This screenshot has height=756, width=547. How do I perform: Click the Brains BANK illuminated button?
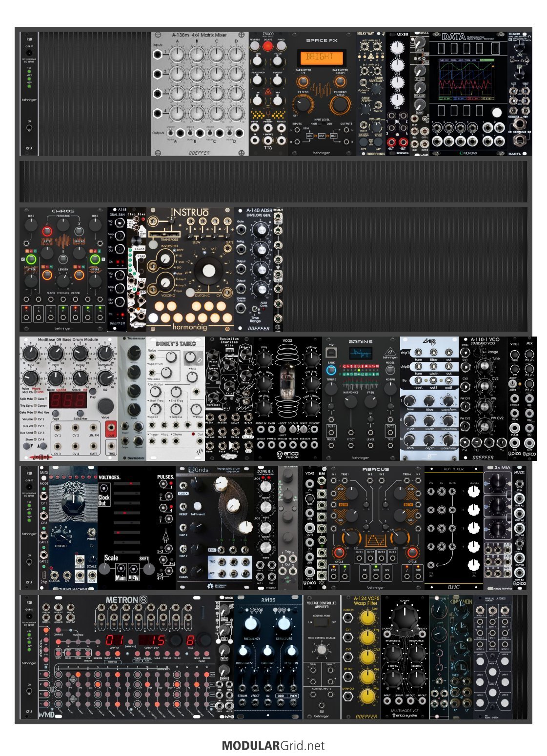(331, 371)
